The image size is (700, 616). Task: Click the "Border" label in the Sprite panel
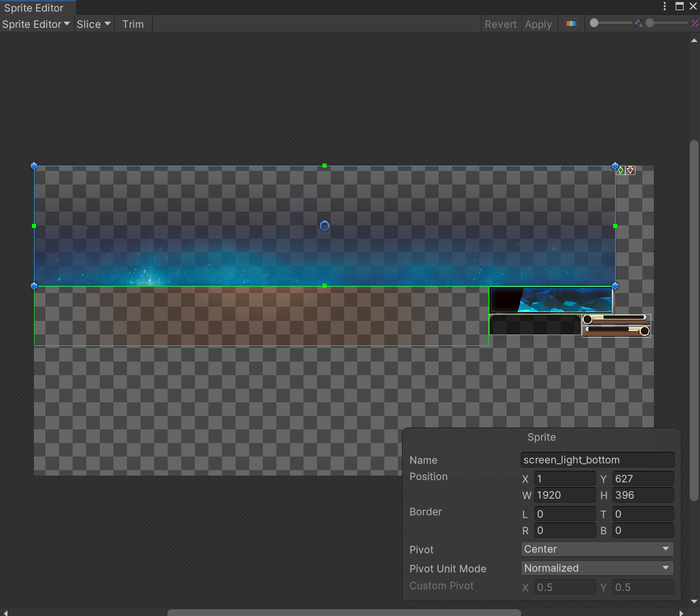point(426,512)
